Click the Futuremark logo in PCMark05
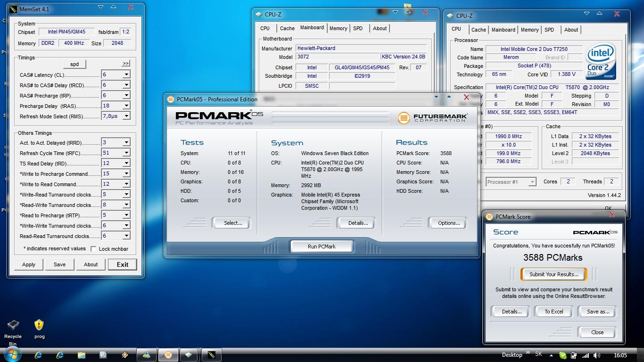This screenshot has height=362, width=644. (432, 117)
